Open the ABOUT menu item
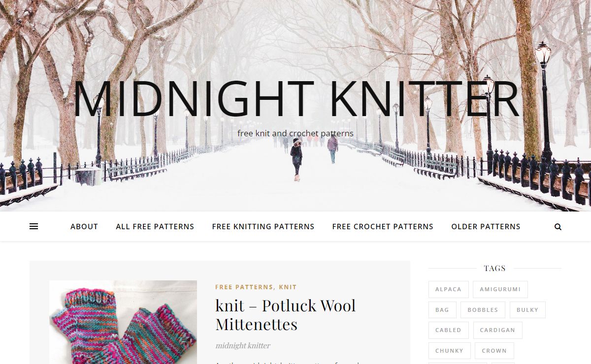This screenshot has height=364, width=591. (x=84, y=227)
